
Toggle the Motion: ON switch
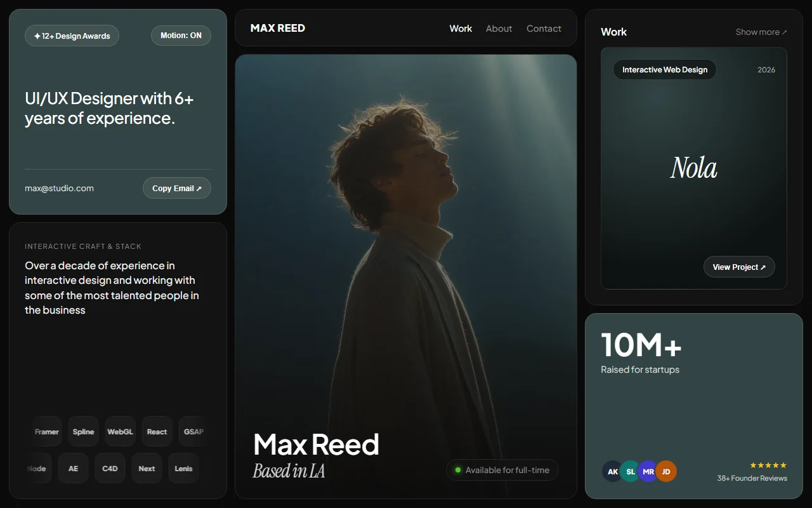point(181,36)
